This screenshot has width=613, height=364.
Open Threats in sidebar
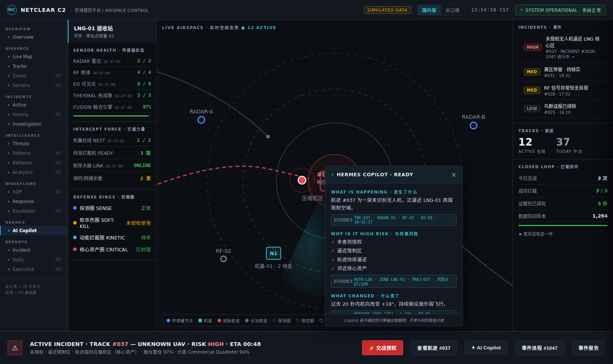pos(34,144)
